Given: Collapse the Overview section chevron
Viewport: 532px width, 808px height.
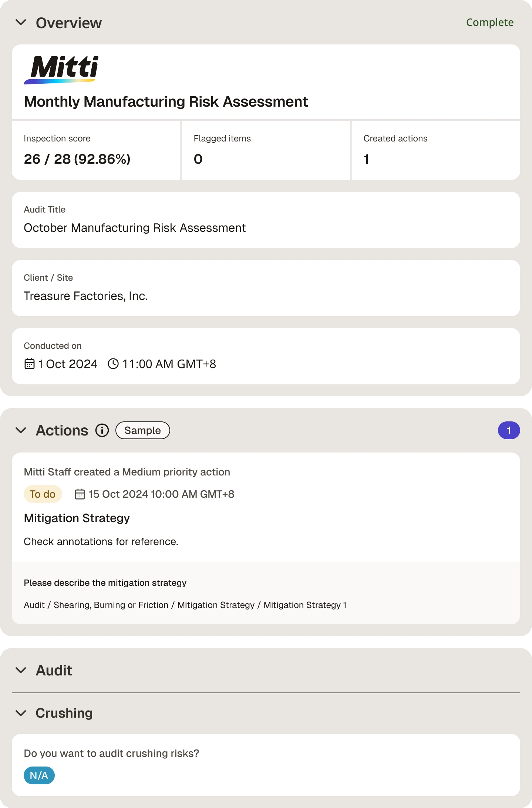Looking at the screenshot, I should (x=21, y=23).
